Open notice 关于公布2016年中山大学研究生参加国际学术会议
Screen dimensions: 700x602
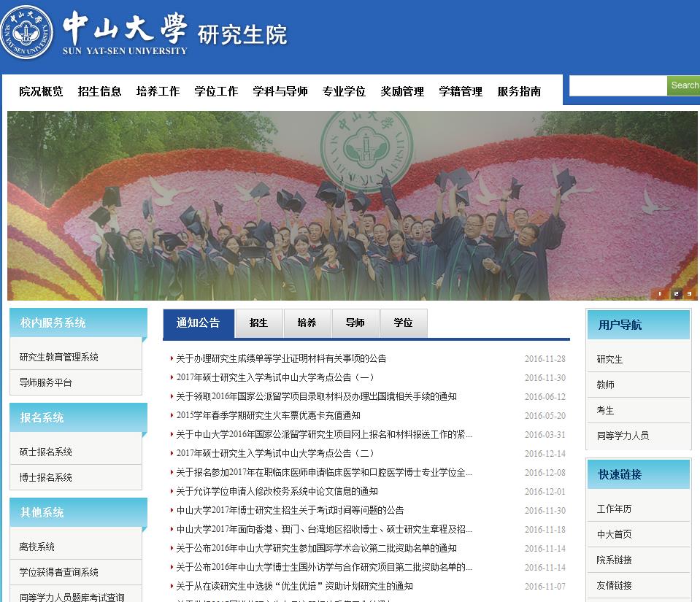[x=316, y=548]
